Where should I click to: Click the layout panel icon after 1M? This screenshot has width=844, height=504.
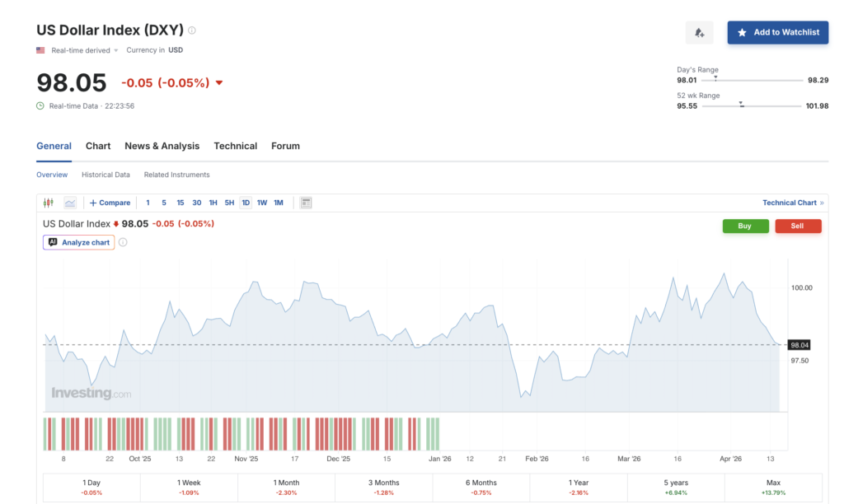(x=305, y=202)
